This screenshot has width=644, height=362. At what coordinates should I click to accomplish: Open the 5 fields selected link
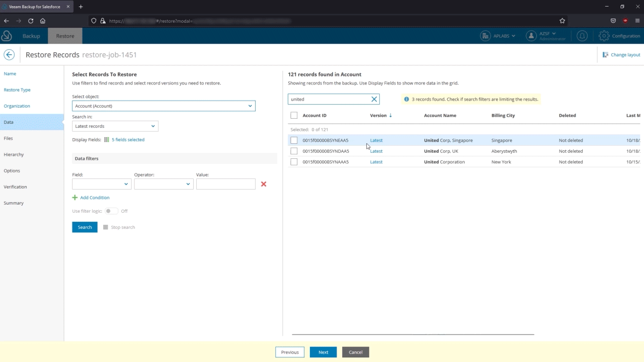click(128, 140)
